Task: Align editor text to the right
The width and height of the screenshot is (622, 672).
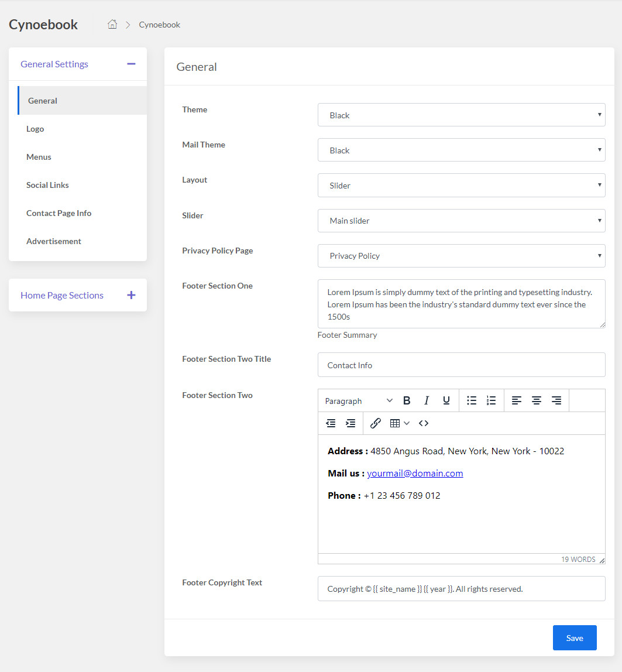Action: tap(556, 400)
